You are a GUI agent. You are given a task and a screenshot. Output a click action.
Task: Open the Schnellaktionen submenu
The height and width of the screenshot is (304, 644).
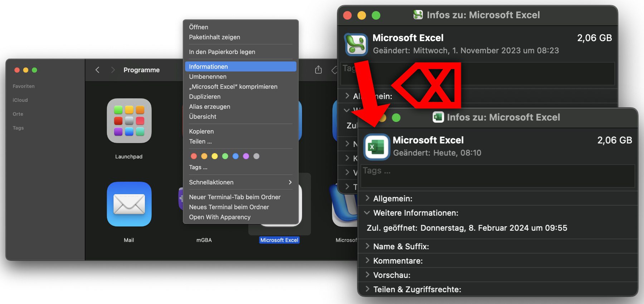click(x=240, y=182)
